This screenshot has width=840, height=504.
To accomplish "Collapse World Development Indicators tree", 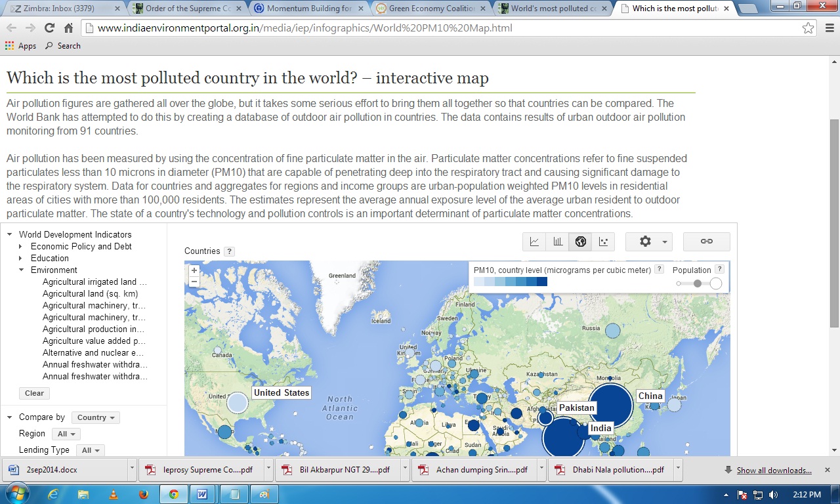I will click(x=10, y=234).
